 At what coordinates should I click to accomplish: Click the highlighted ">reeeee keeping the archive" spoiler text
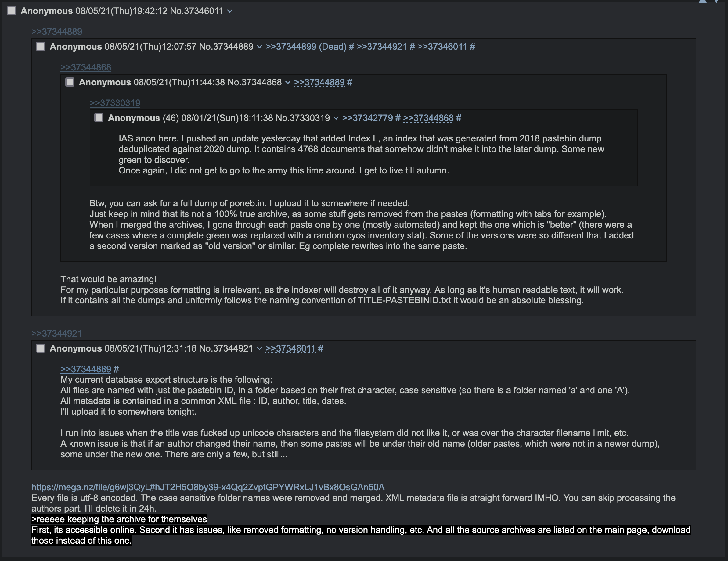119,519
